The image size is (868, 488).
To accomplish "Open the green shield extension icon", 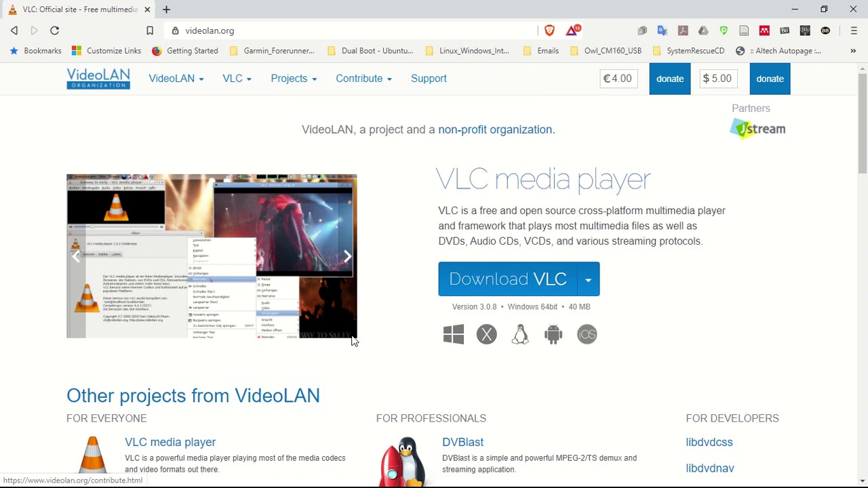I will pos(724,30).
